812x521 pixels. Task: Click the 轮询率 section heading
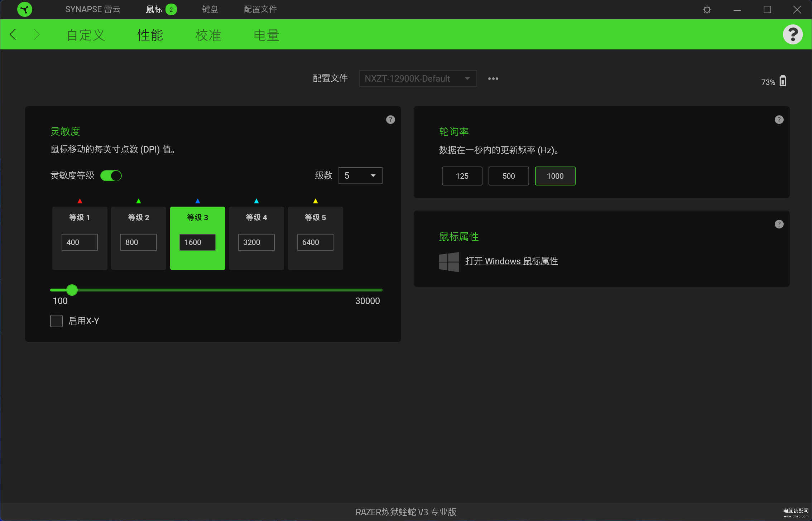tap(454, 131)
